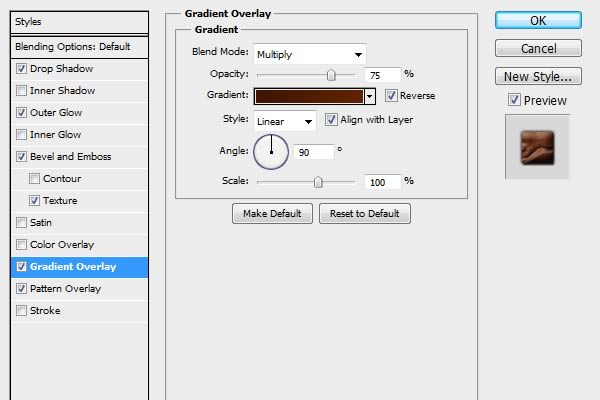Click the Make Default button
The width and height of the screenshot is (600, 400).
272,214
